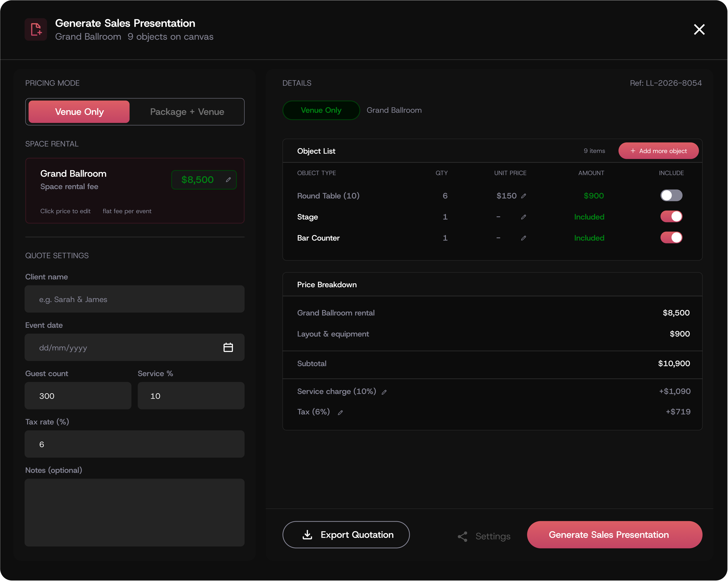The width and height of the screenshot is (728, 581).
Task: Click the download icon in Export Quotation
Action: [307, 535]
